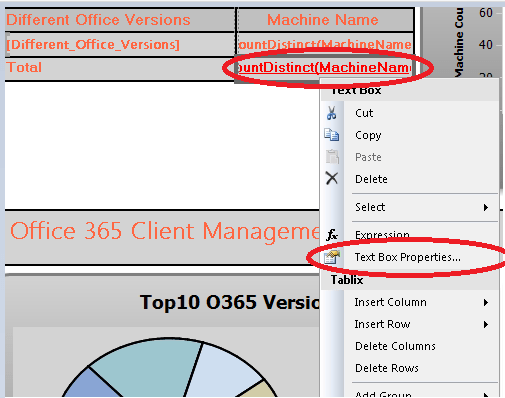Screen dimensions: 505x398
Task: Expand the Insert Row submenu arrow
Action: (486, 324)
